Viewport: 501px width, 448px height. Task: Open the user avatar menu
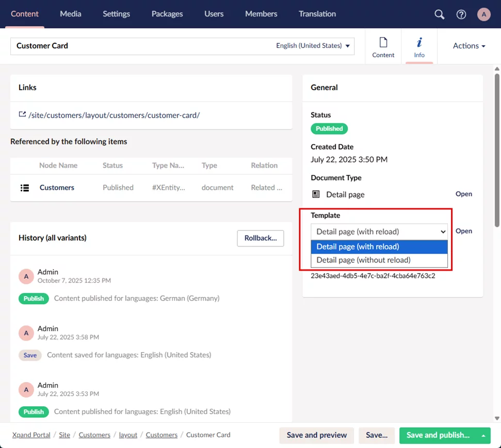pos(483,14)
